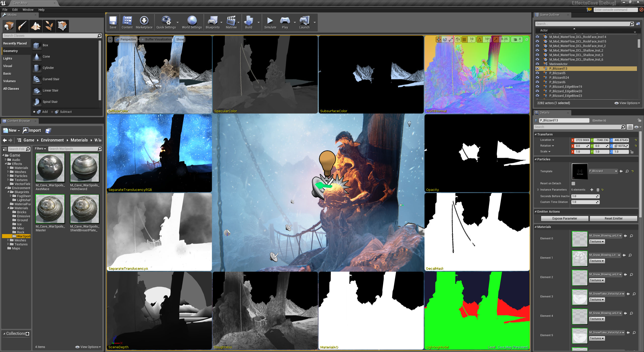644x352 pixels.
Task: Click the Launch toolbar icon
Action: coord(304,22)
